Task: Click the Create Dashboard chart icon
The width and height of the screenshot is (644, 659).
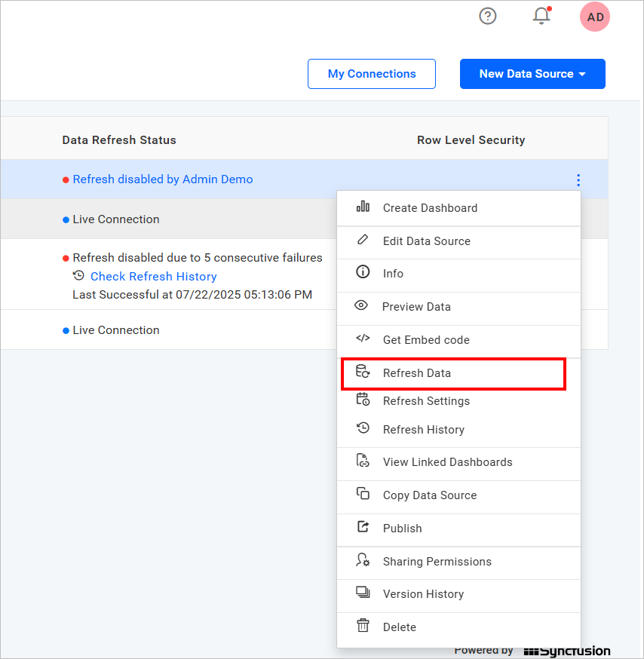Action: pyautogui.click(x=363, y=207)
